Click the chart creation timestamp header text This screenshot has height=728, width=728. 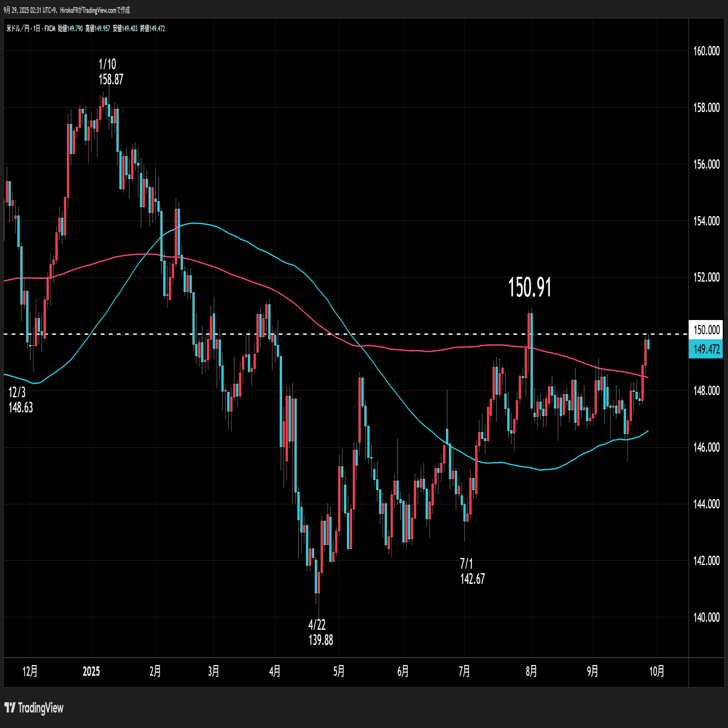pos(67,10)
